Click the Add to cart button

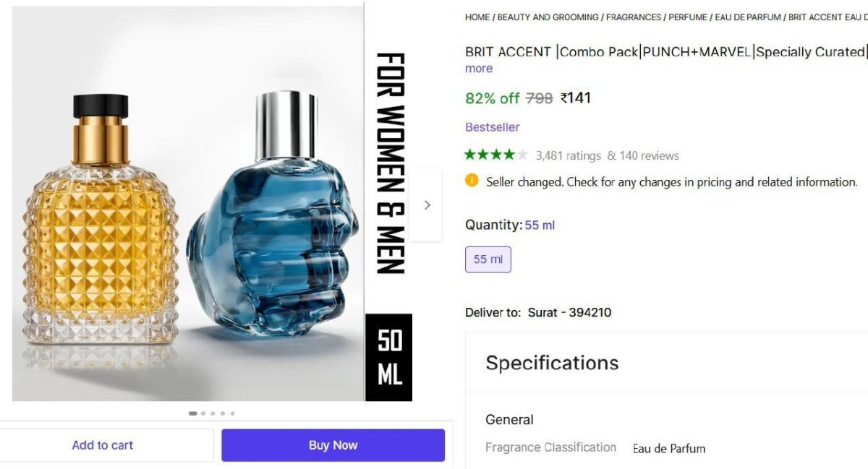point(103,445)
